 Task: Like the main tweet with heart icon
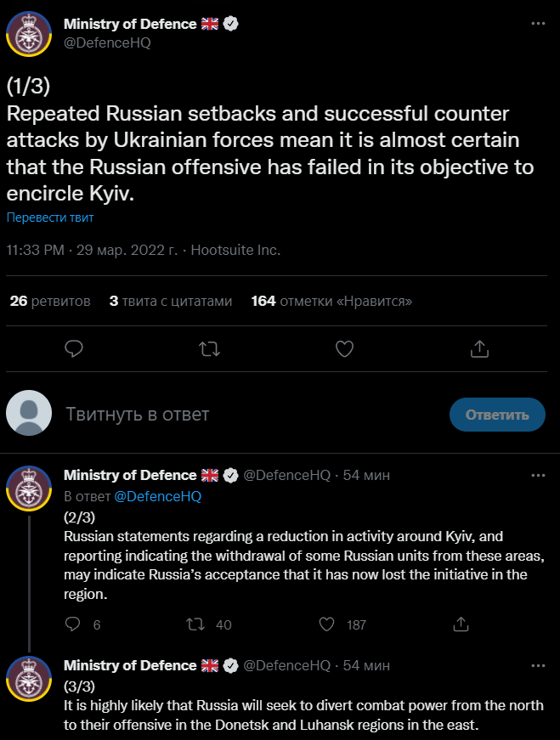pos(344,348)
